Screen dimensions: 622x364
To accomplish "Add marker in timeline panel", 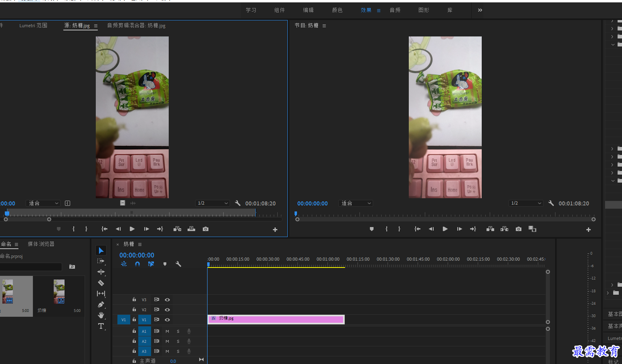I will [165, 264].
